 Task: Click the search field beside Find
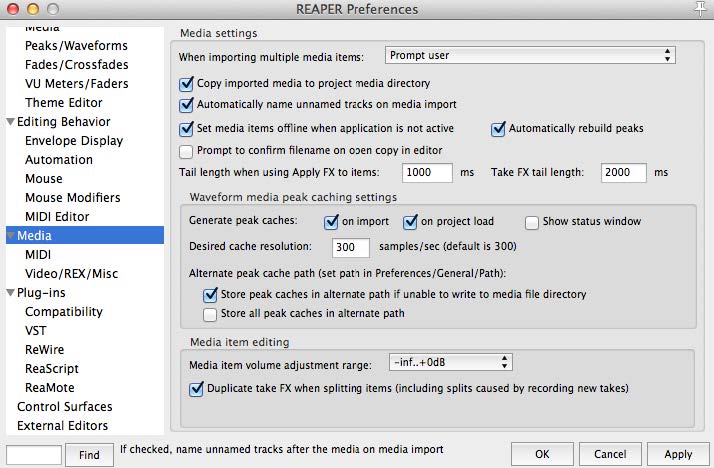point(34,455)
